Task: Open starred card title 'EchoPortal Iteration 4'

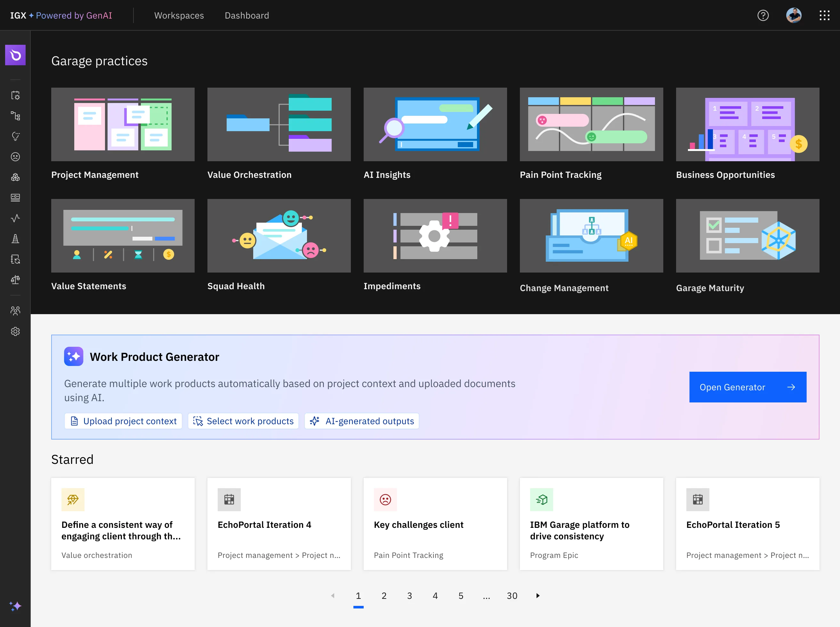Action: pyautogui.click(x=264, y=525)
